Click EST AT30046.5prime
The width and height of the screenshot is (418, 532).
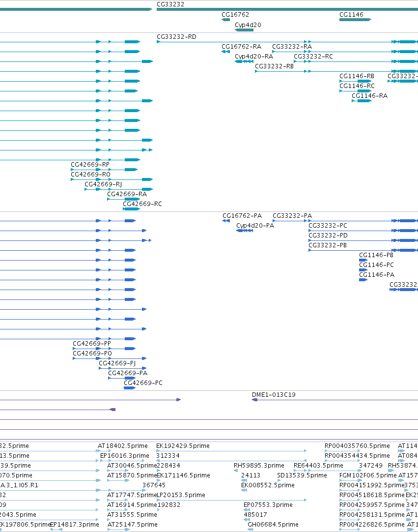click(132, 466)
